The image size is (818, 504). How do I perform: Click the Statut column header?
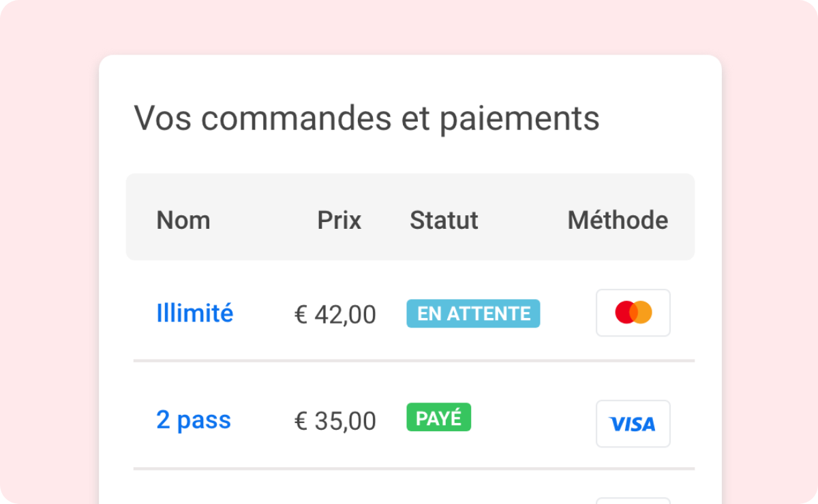[x=444, y=220]
